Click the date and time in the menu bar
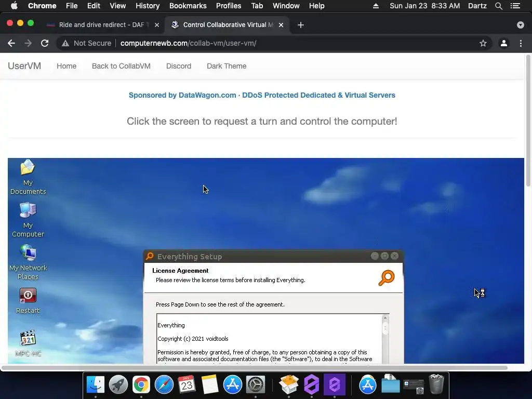The height and width of the screenshot is (399, 532). point(425,6)
